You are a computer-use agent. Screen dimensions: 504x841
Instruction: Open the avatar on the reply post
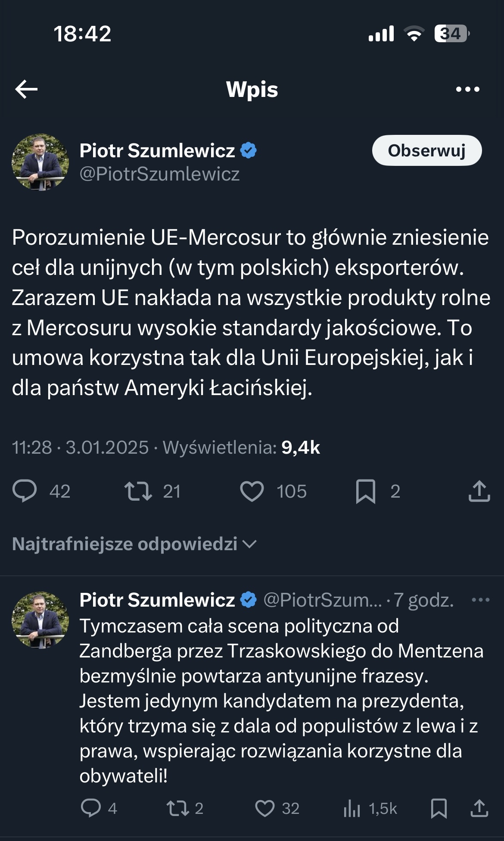[x=40, y=620]
